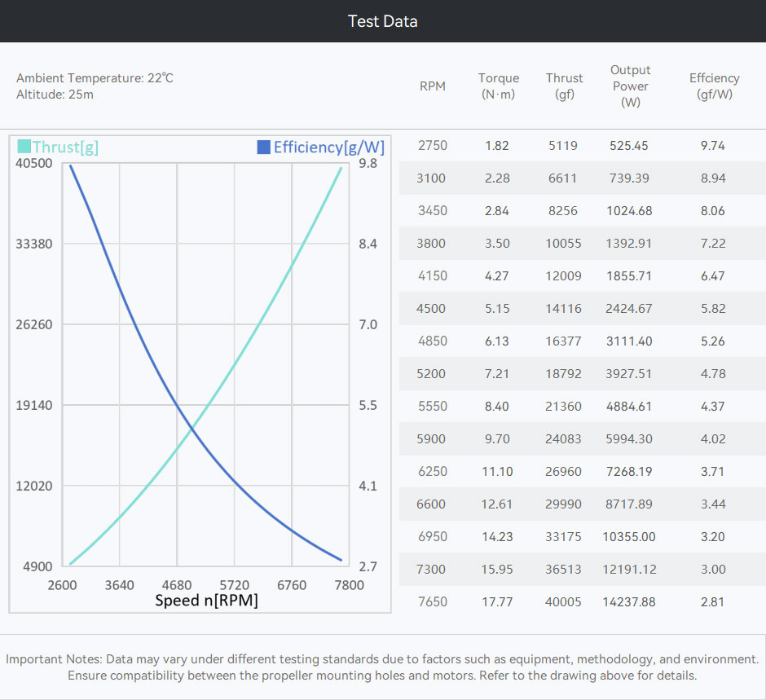Select the Torque (N·m) column header
This screenshot has height=700, width=766.
498,86
